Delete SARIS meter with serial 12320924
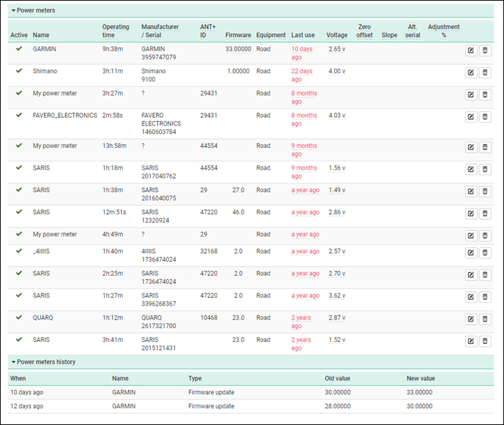The height and width of the screenshot is (425, 504). pos(485,214)
